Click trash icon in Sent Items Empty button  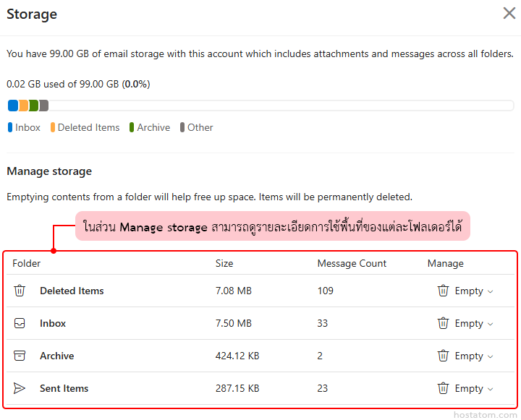(x=443, y=388)
